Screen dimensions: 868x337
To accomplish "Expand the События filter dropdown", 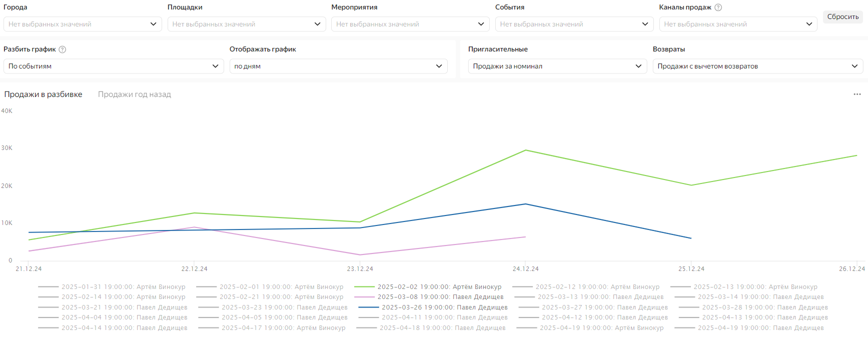I will [574, 24].
